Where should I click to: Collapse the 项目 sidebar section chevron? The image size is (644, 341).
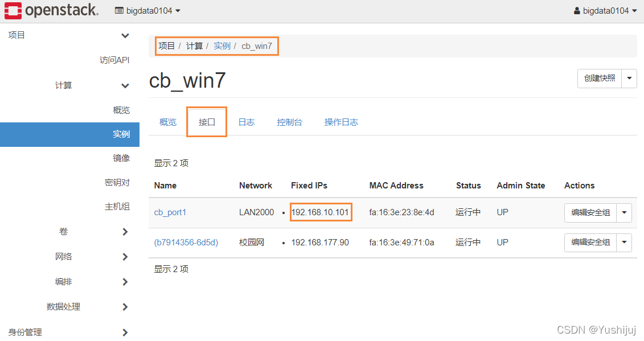[x=125, y=36]
